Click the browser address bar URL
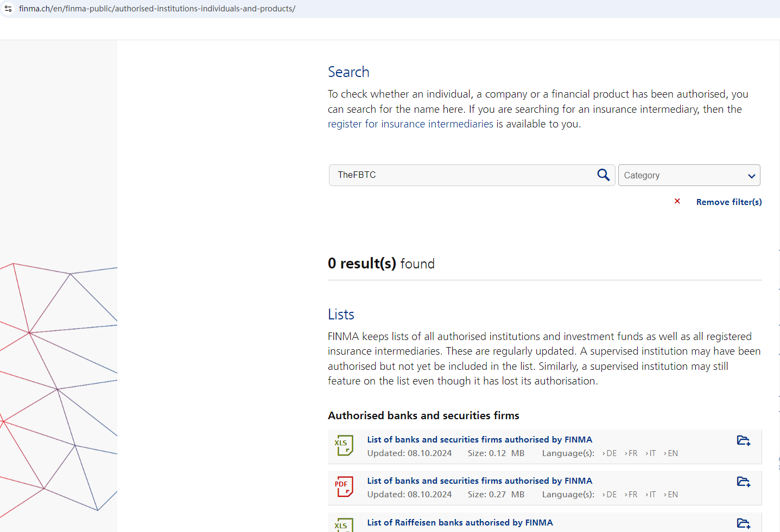The width and height of the screenshot is (780, 532). point(157,9)
